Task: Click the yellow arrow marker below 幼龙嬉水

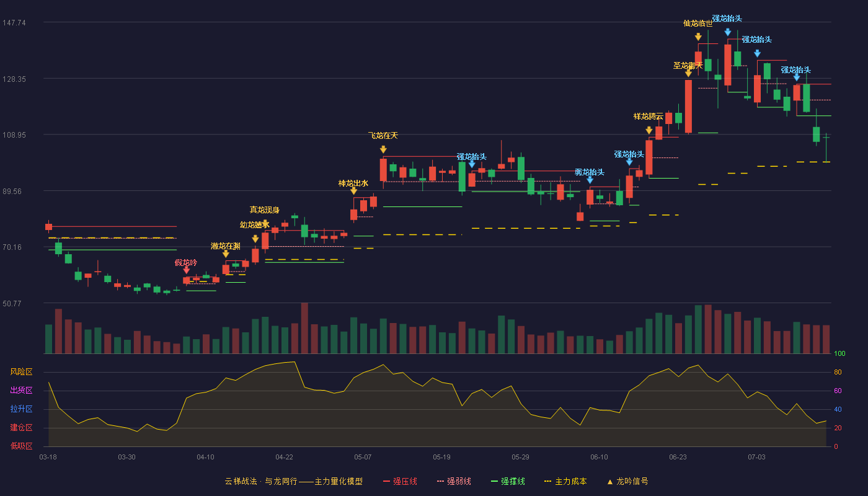Action: [255, 239]
